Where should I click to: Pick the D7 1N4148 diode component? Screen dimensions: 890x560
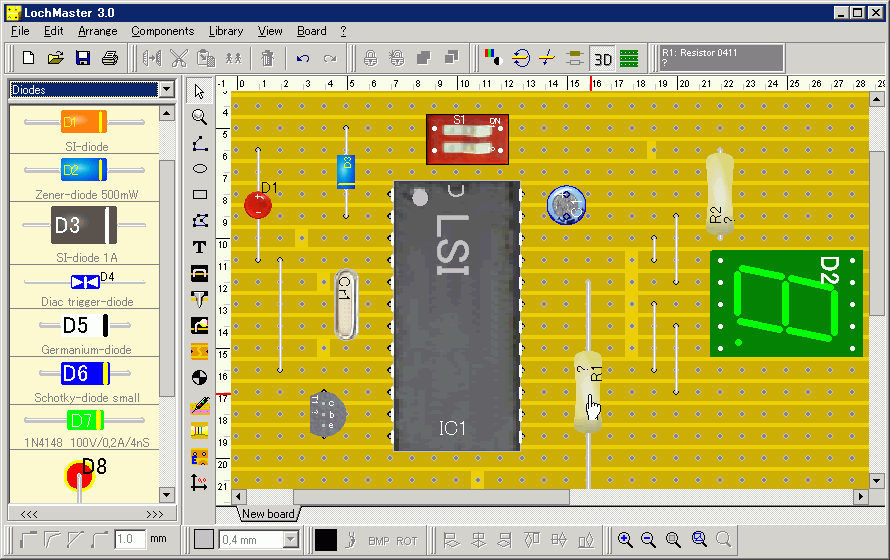pyautogui.click(x=84, y=428)
